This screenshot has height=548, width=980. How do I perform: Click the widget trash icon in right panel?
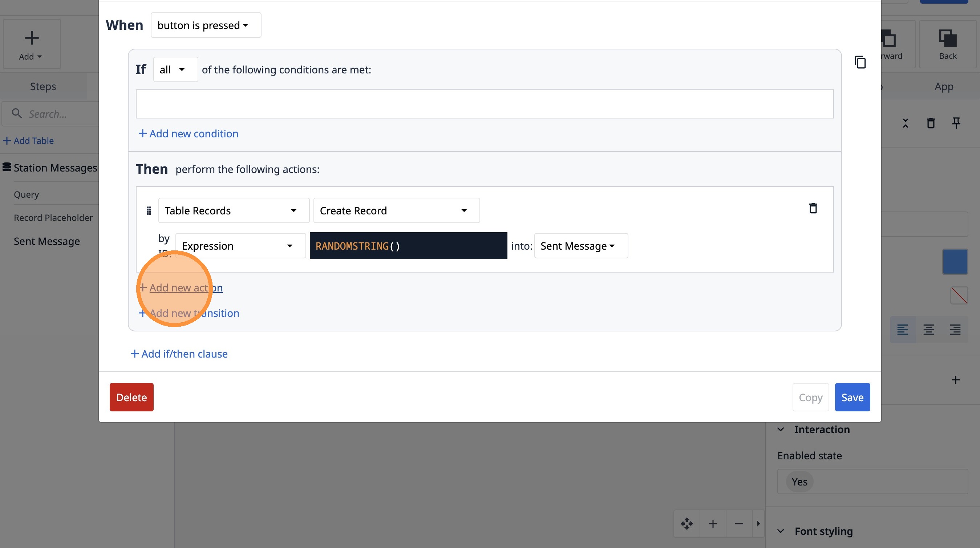[x=931, y=123]
